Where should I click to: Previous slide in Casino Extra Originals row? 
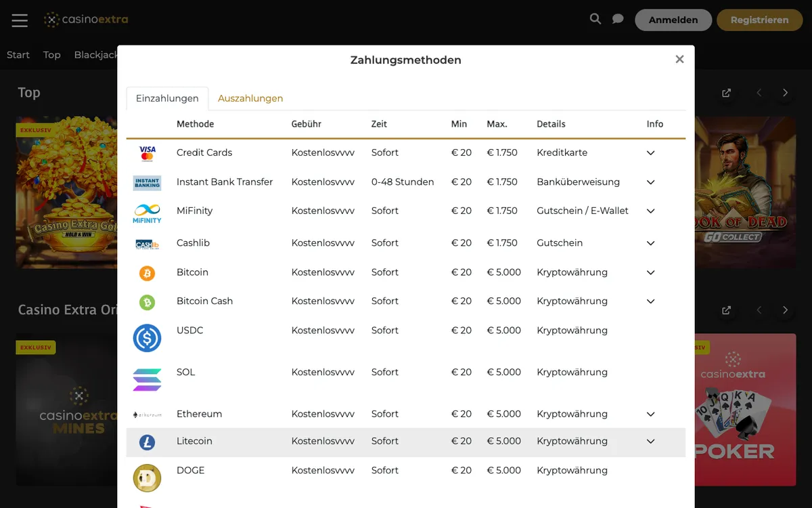tap(759, 310)
